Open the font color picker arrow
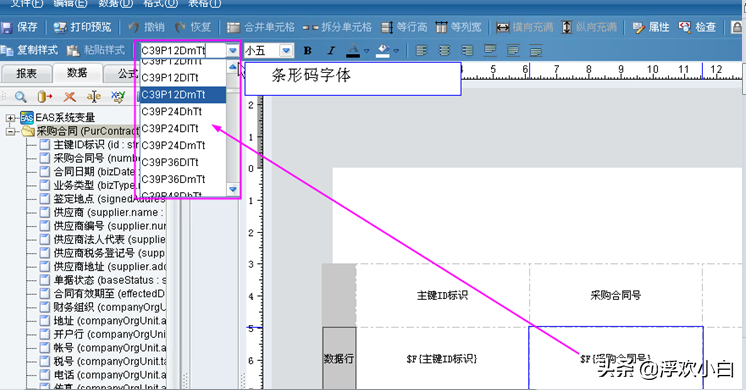 pyautogui.click(x=366, y=51)
